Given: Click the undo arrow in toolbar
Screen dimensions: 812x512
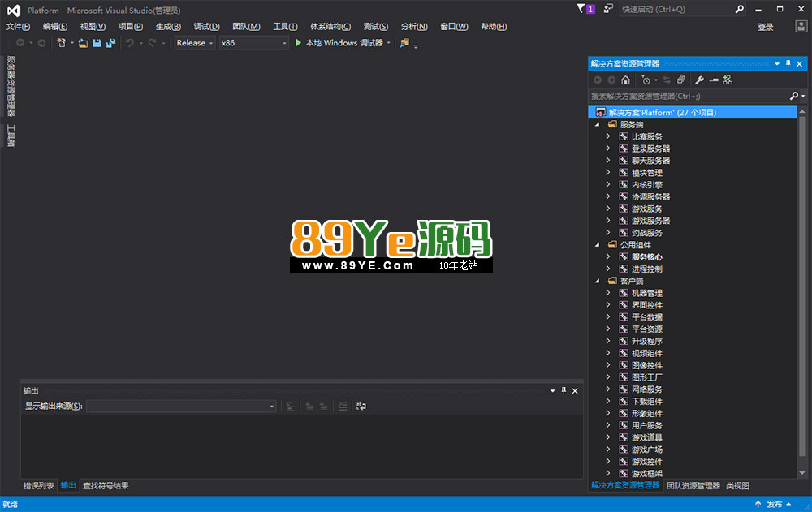Looking at the screenshot, I should pyautogui.click(x=130, y=43).
